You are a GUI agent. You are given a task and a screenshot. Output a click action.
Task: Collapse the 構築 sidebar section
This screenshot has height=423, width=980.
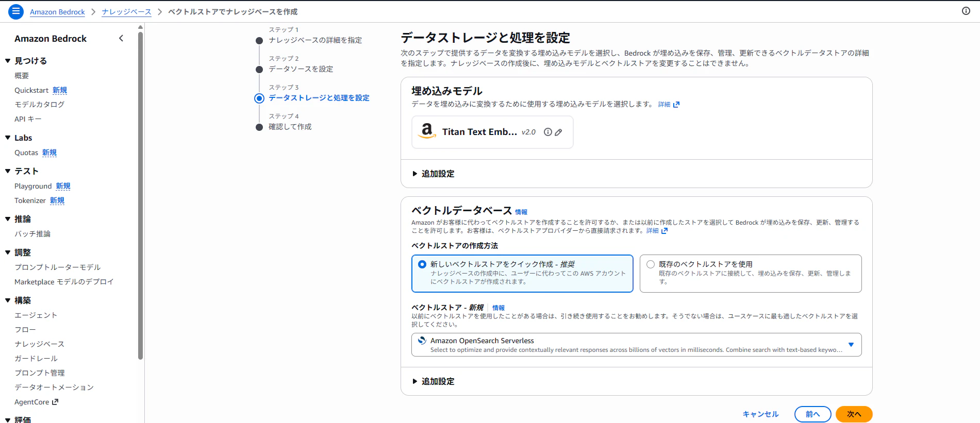(x=8, y=300)
